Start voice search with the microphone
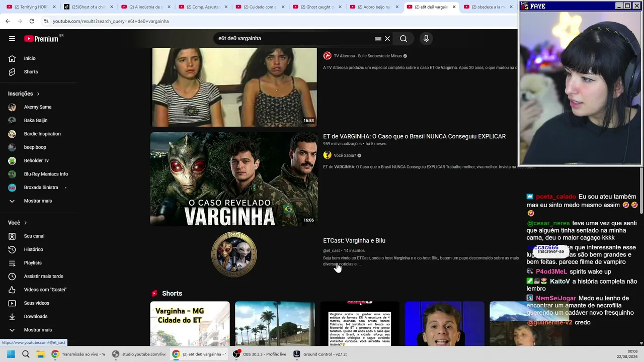Viewport: 644px width, 362px height. pos(426,39)
